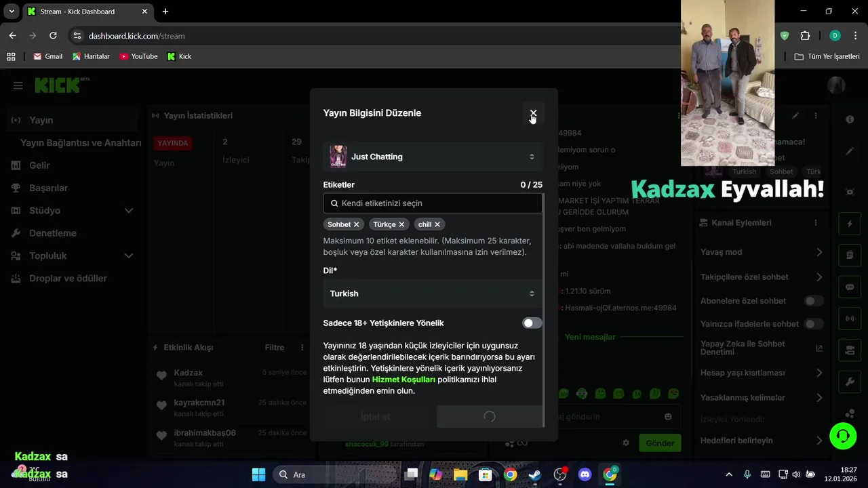
Task: Click the lightning bolt icon in right rail
Action: tap(850, 224)
